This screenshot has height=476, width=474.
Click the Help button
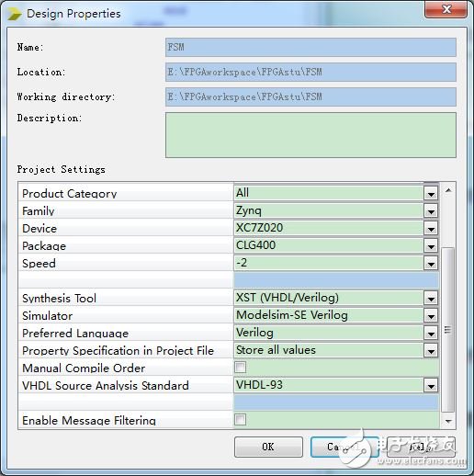click(x=421, y=447)
